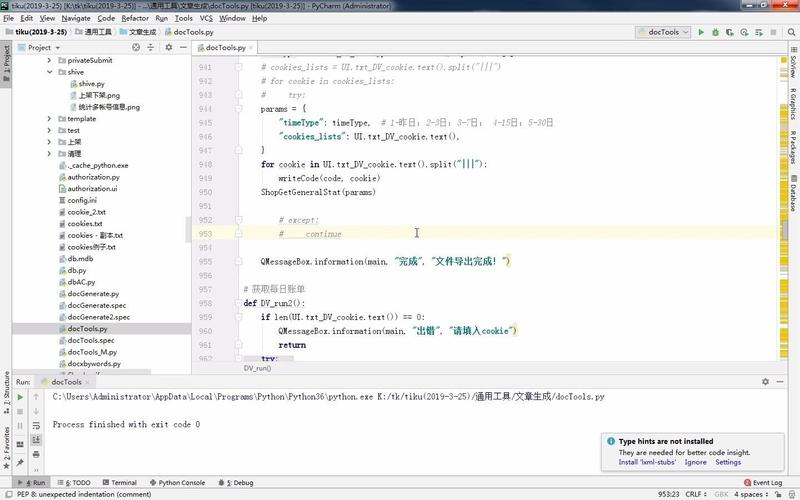The height and width of the screenshot is (500, 800).
Task: Open 4 spaces indent selector
Action: tap(751, 494)
